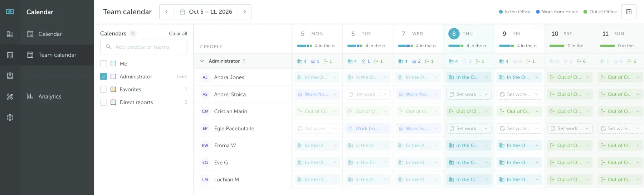Check the Direct reports checkbox
644x195 pixels.
coord(103,102)
